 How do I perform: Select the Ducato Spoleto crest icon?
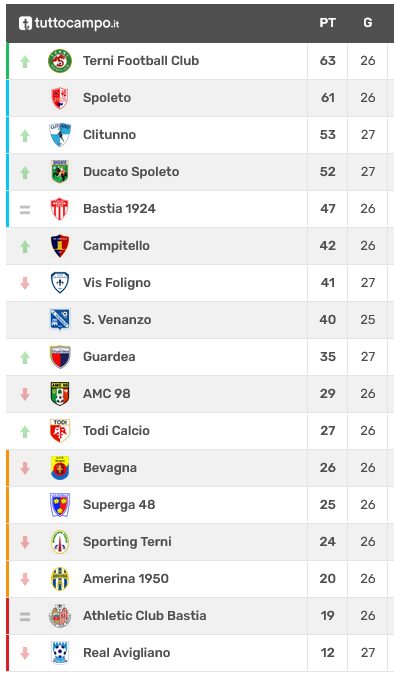coord(60,172)
